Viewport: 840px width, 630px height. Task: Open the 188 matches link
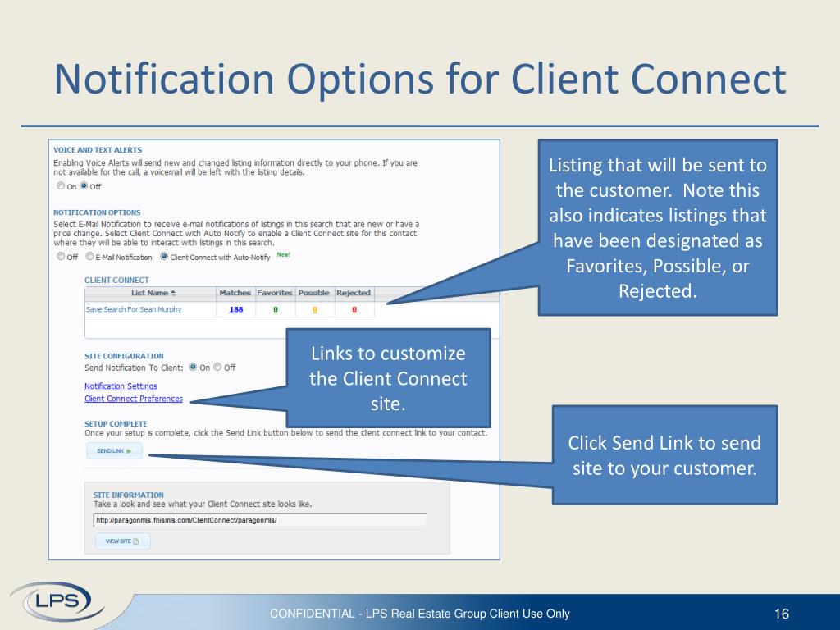click(x=236, y=309)
